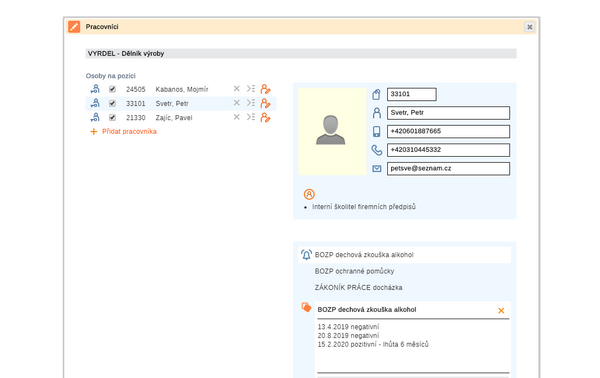Click the ID badge icon beside 33101 field
Viewport: 600px width, 378px height.
coord(377,94)
